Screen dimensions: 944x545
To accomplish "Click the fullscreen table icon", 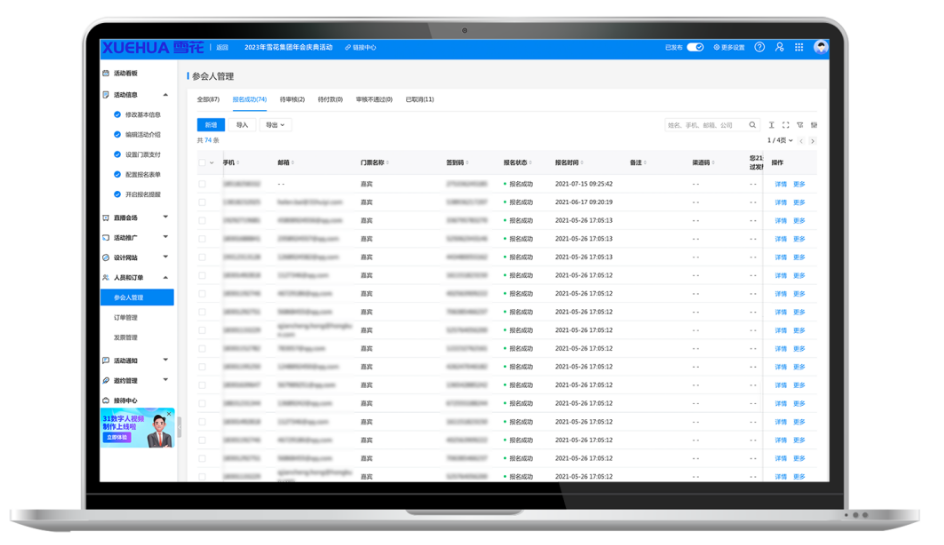I will click(786, 125).
